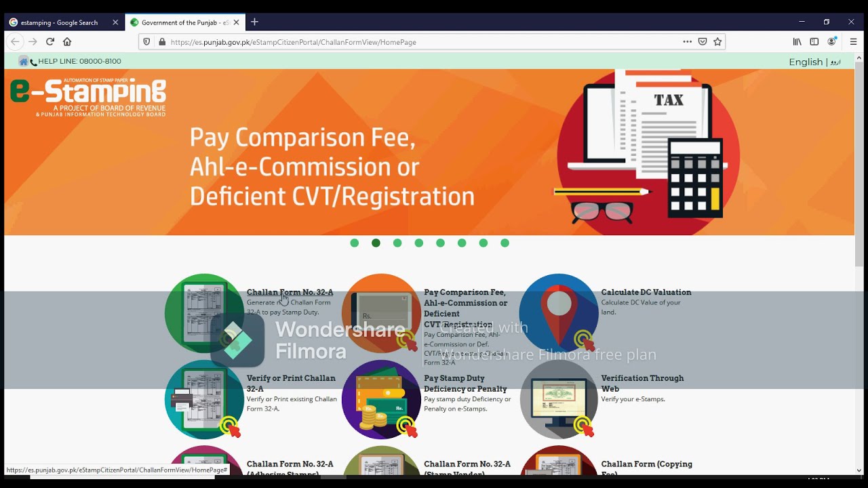
Task: Click the scrollbar up arrow
Action: click(x=859, y=58)
